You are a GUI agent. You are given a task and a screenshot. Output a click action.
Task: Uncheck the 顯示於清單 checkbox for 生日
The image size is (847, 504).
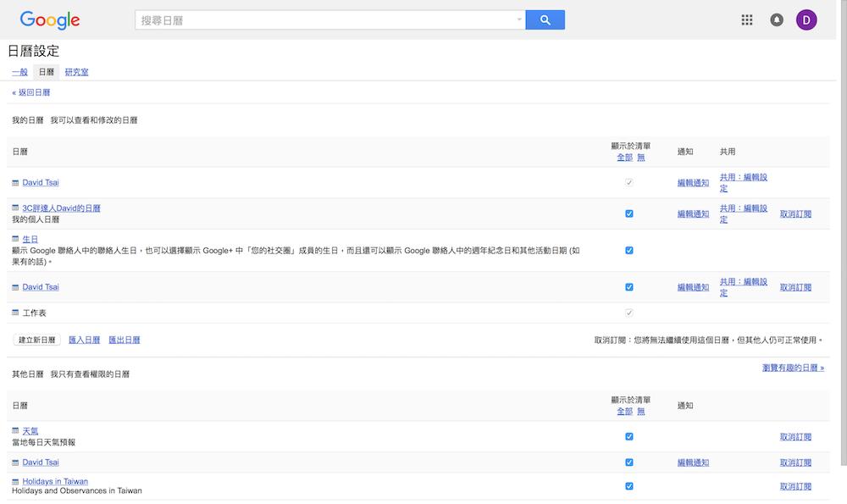pos(628,250)
